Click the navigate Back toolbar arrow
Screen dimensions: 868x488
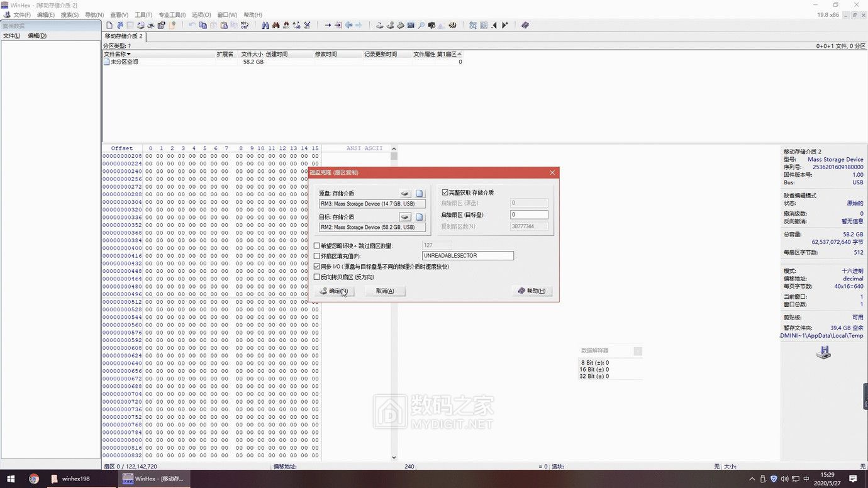348,25
